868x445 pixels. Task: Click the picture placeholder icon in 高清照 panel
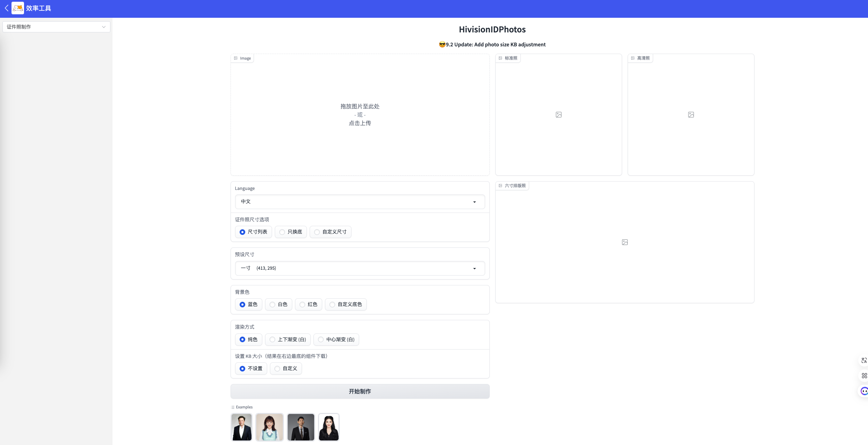click(691, 114)
